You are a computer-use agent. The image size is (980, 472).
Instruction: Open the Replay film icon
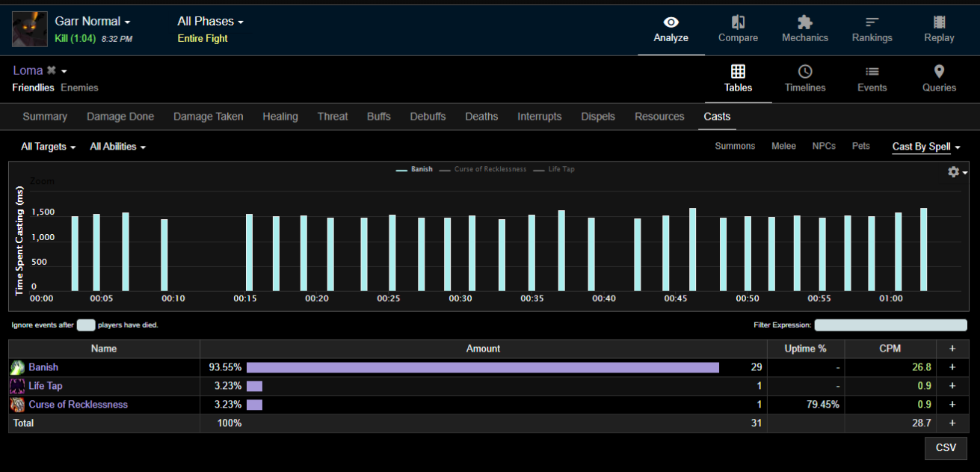pos(939,22)
